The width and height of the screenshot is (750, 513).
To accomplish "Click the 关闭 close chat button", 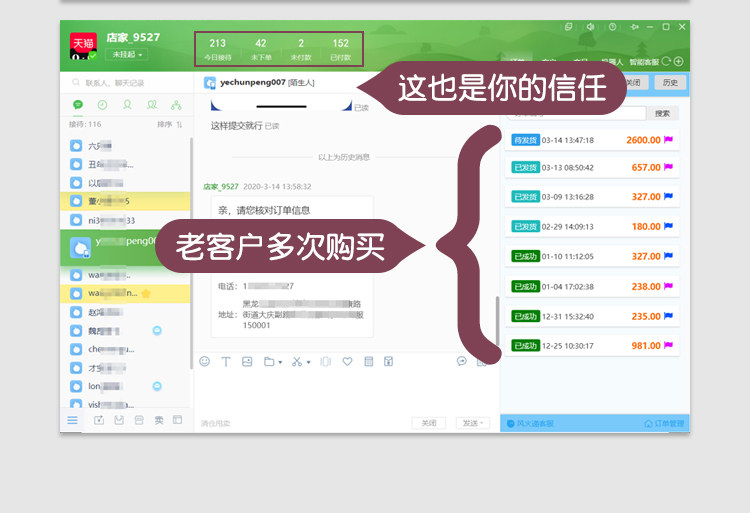I will tap(429, 423).
